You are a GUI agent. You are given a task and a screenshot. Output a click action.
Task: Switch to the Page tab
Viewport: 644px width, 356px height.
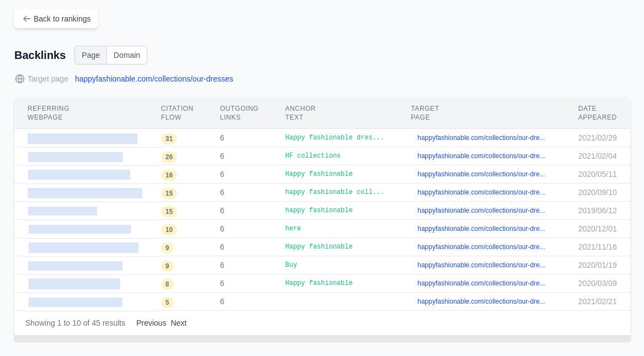tap(90, 55)
